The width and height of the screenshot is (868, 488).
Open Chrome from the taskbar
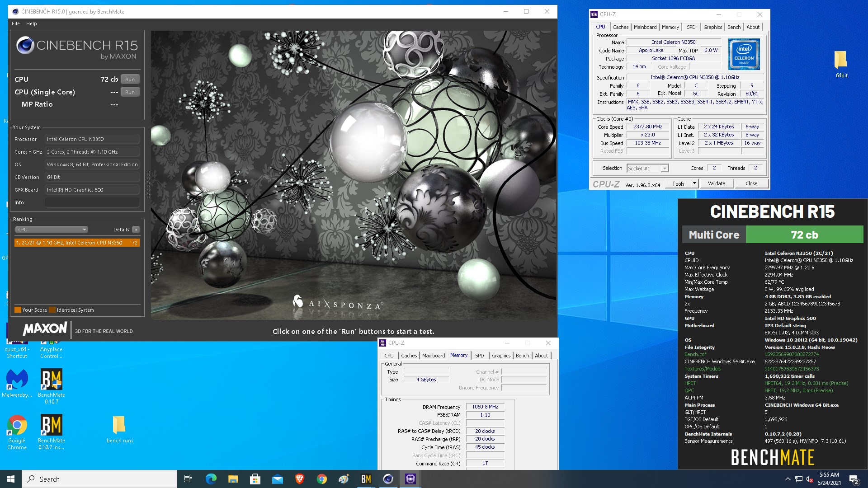pos(321,479)
